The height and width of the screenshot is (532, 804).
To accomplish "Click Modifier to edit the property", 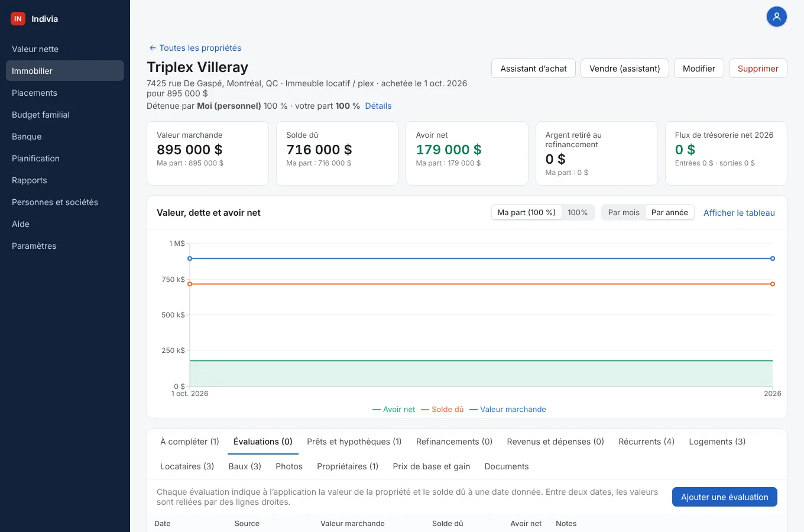I will point(699,69).
